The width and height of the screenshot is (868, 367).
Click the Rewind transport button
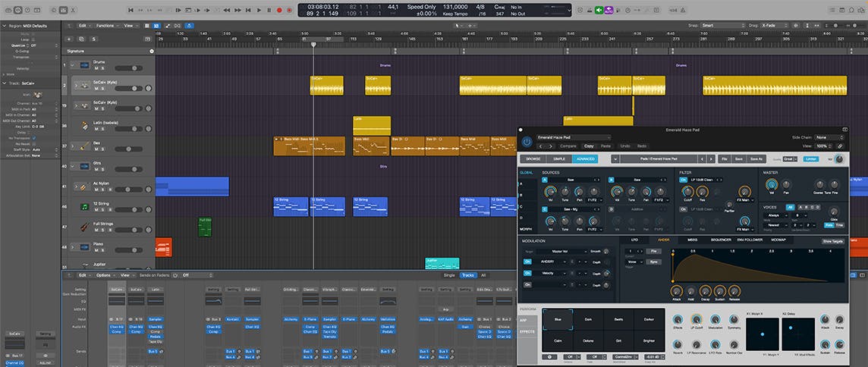tap(226, 10)
